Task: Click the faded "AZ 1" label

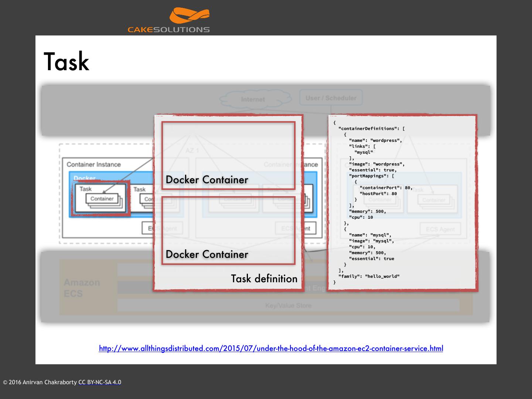Action: click(192, 151)
